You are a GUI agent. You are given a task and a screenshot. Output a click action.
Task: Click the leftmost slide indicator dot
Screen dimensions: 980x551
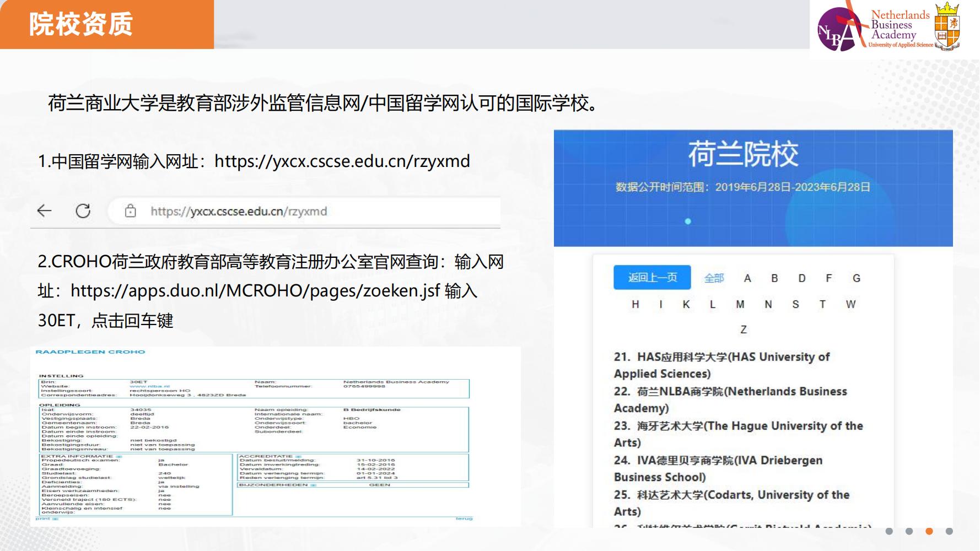(x=890, y=532)
